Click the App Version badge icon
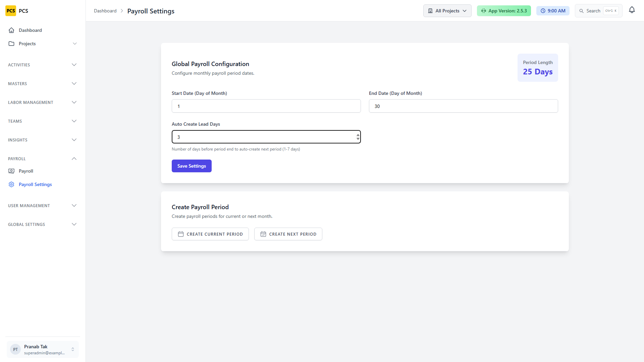This screenshot has width=644, height=362. click(x=484, y=11)
